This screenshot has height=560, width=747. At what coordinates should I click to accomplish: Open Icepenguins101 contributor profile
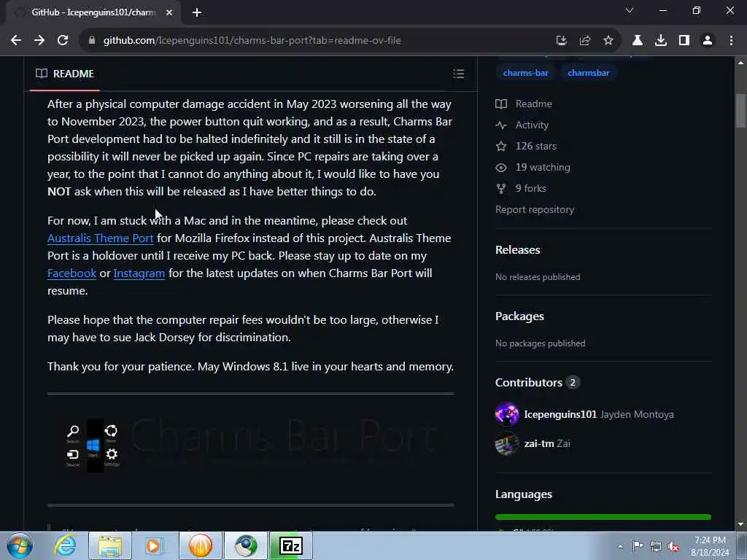[x=560, y=414]
